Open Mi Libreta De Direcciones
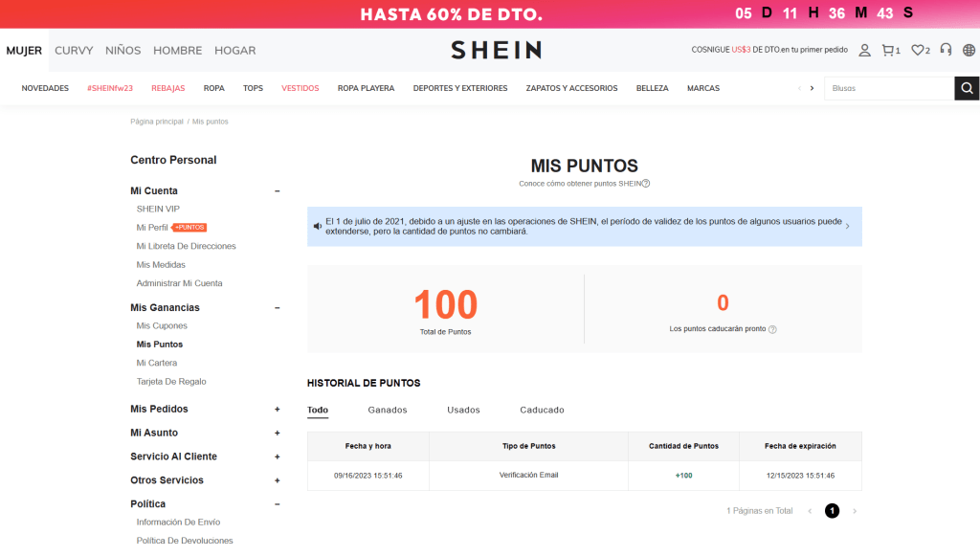 point(187,246)
